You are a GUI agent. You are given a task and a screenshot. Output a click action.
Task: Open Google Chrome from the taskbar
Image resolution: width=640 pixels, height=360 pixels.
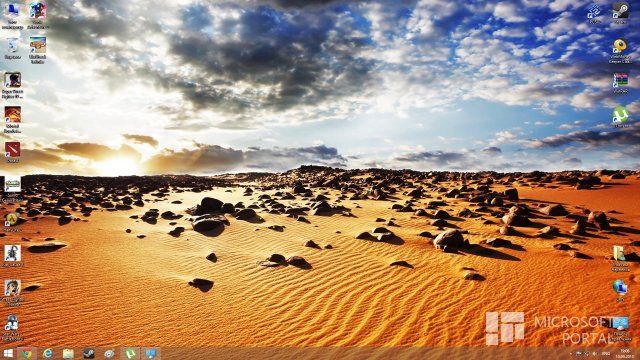click(27, 354)
